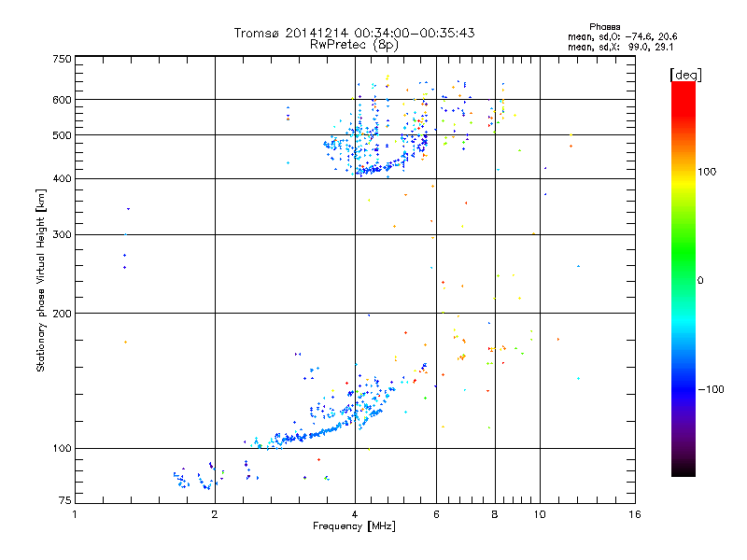The image size is (747, 560).
Task: Click the colorbar's green zero-degree band
Action: tap(684, 279)
